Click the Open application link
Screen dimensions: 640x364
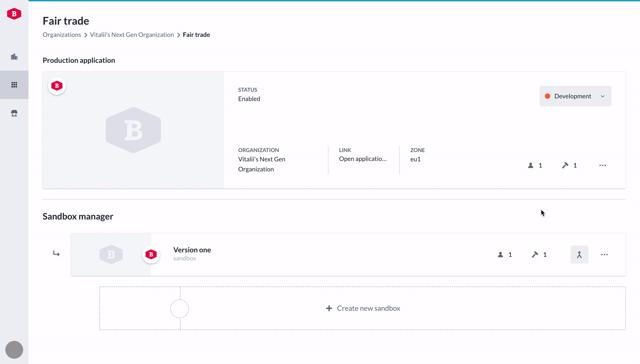click(362, 159)
